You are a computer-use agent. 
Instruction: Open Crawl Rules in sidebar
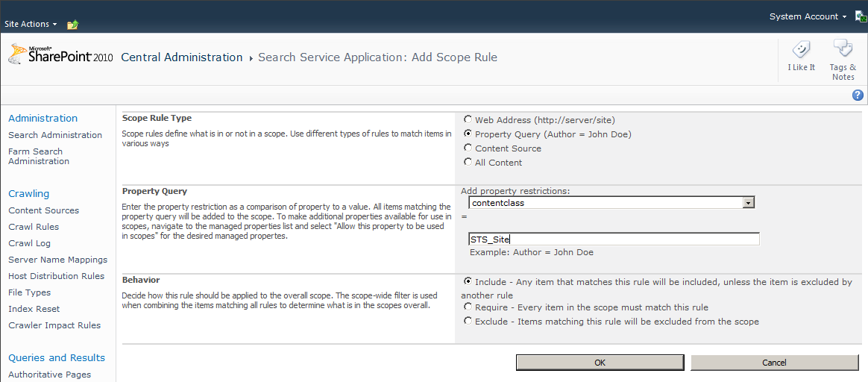34,226
